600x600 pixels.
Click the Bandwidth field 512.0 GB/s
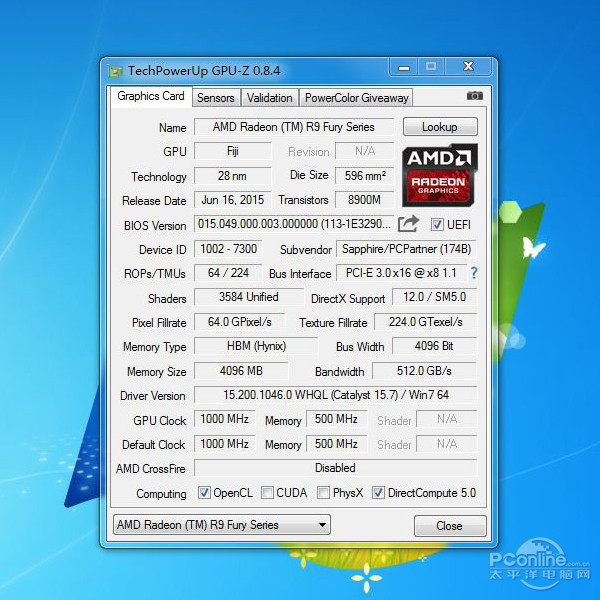pos(424,371)
